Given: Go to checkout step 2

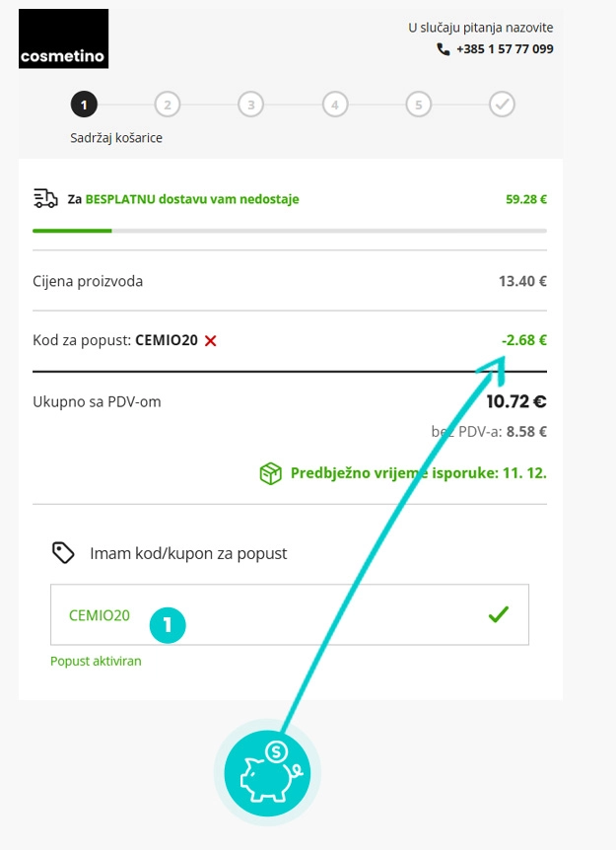Looking at the screenshot, I should click(x=168, y=104).
